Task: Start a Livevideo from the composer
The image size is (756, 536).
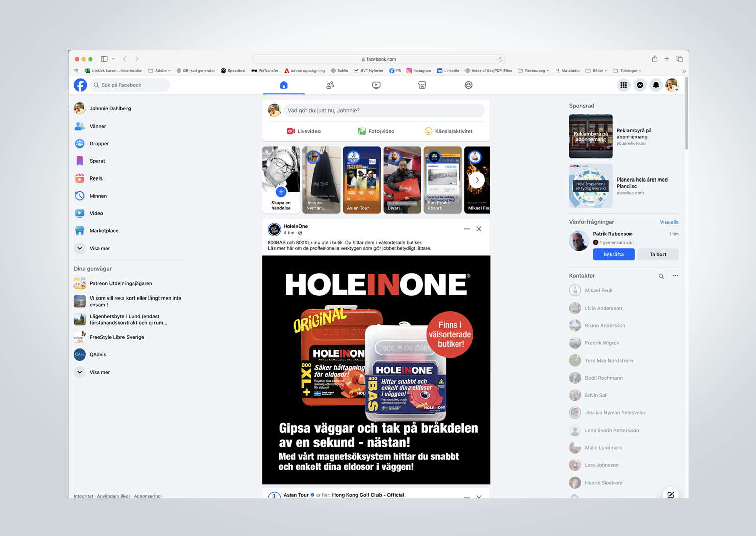Action: tap(303, 131)
